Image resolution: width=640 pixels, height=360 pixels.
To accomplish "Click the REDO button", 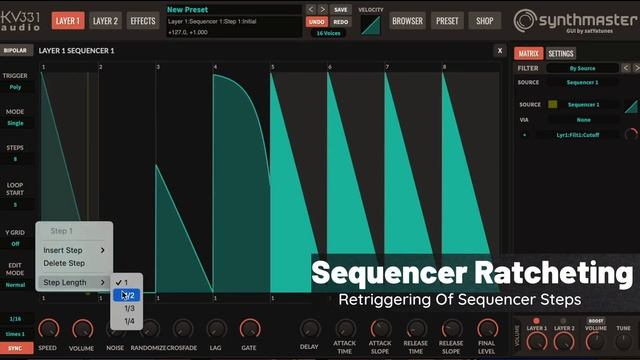I will pos(340,22).
